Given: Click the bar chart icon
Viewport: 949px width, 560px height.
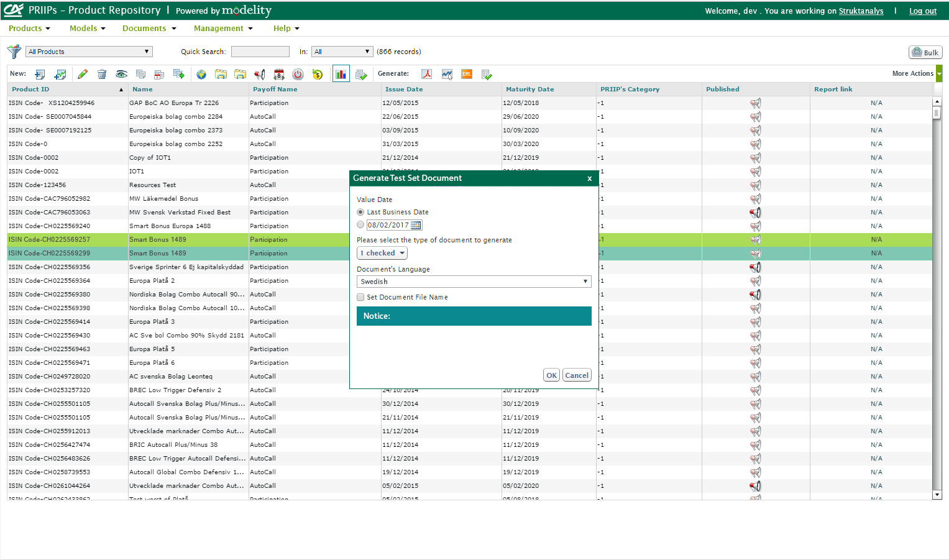Looking at the screenshot, I should [x=341, y=74].
